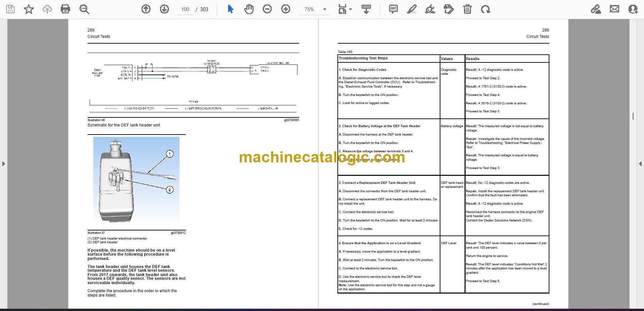
Task: Upload file with the cloud icon
Action: (47, 9)
